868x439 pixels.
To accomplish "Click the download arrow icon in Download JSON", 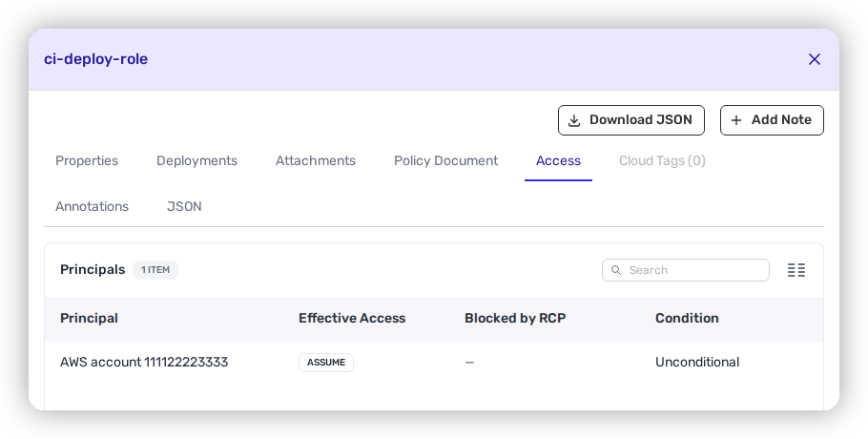I will coord(574,120).
